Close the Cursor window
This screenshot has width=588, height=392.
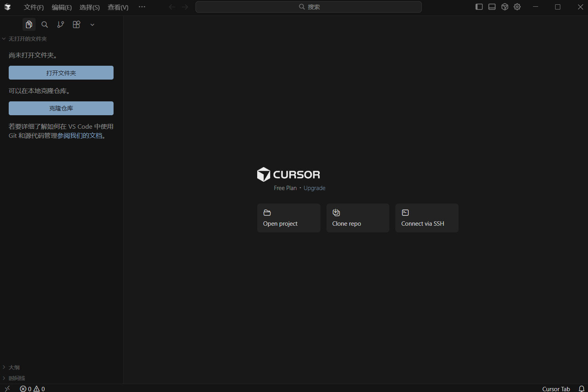pos(580,7)
